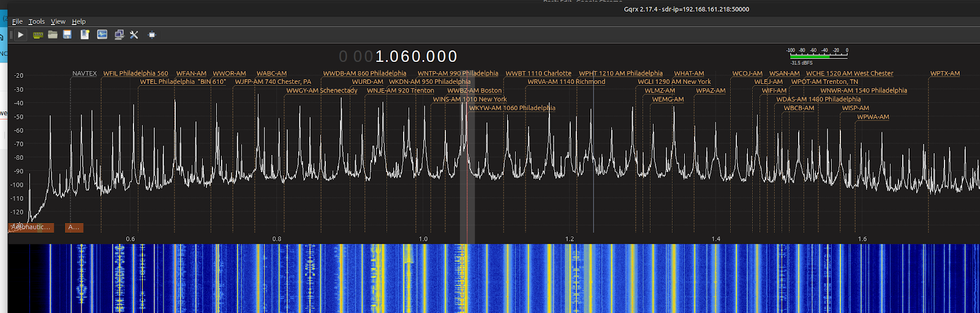The width and height of the screenshot is (980, 313).
Task: Click the 1.0 frequency axis label
Action: (423, 239)
